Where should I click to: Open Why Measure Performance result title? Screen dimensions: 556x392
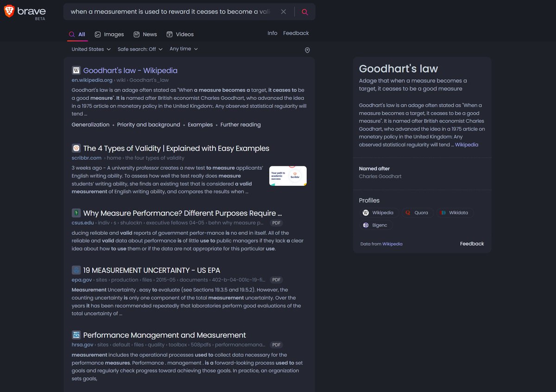(183, 213)
